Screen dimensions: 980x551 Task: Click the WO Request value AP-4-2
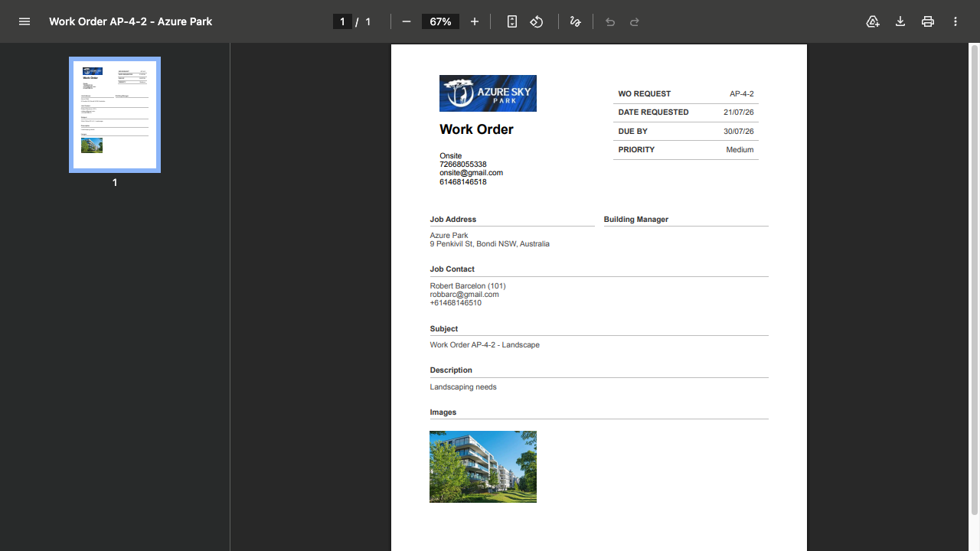(x=741, y=94)
